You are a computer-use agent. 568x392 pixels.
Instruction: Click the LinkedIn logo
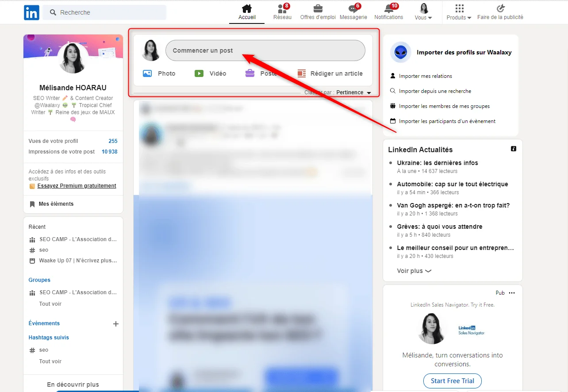[31, 13]
